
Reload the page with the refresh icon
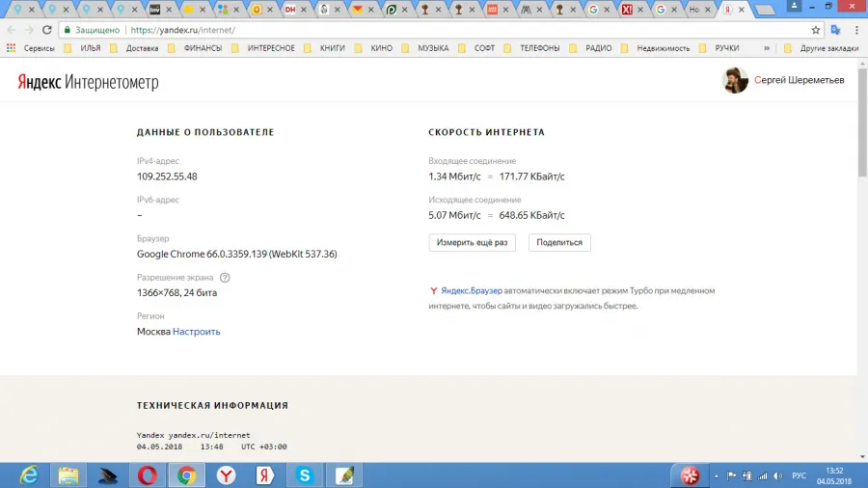47,30
